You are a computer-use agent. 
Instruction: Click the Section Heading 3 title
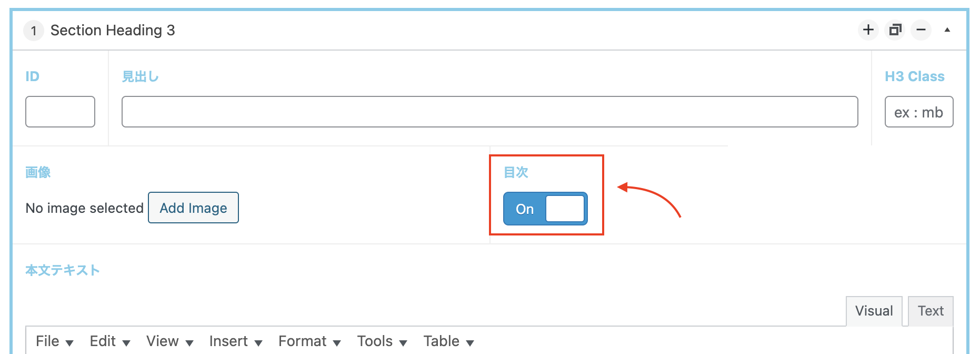coord(113,31)
